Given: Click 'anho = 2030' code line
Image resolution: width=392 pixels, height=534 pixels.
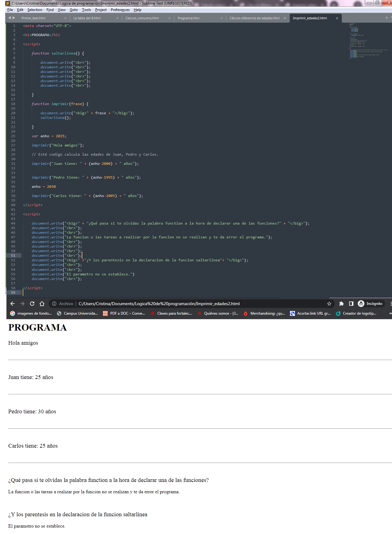Looking at the screenshot, I should [44, 187].
